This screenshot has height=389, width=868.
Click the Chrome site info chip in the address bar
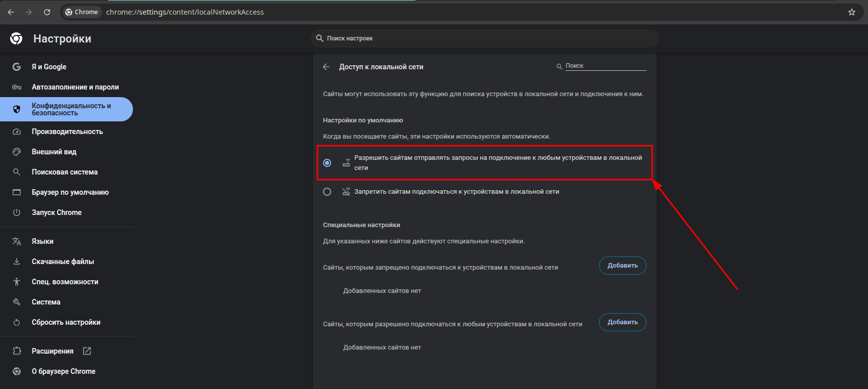tap(82, 12)
